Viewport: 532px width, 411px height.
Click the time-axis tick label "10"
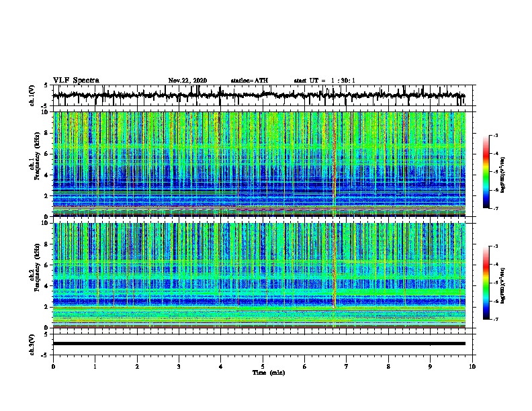(x=472, y=367)
